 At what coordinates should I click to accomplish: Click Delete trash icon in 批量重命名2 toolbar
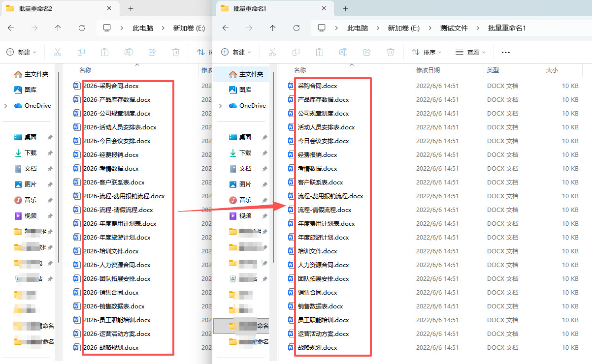176,52
